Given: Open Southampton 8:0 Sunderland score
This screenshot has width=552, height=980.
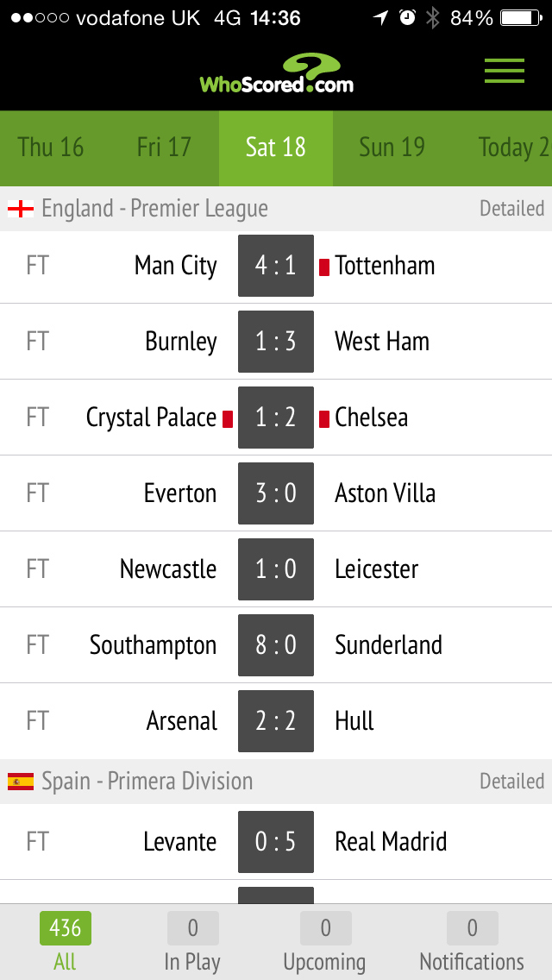Looking at the screenshot, I should pos(276,645).
